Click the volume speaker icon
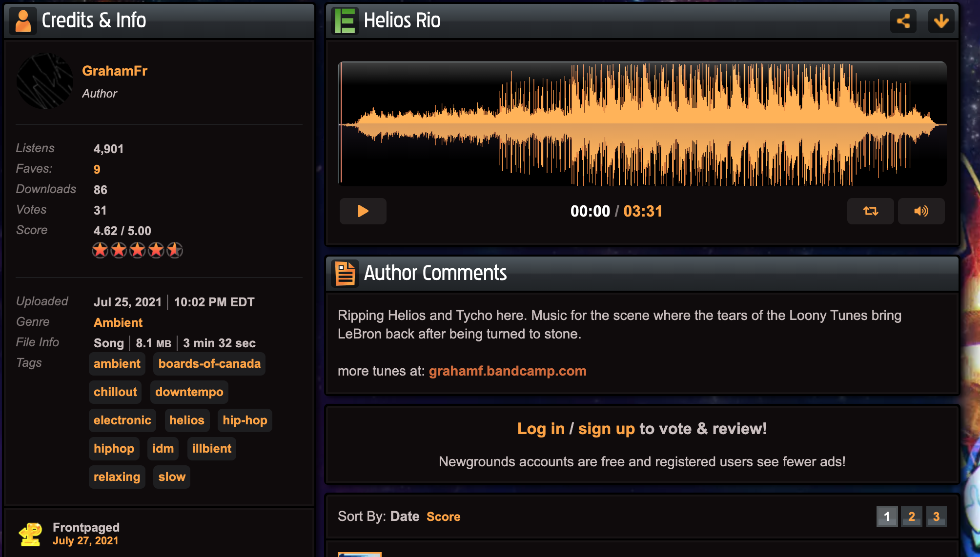The height and width of the screenshot is (557, 980). (x=921, y=211)
